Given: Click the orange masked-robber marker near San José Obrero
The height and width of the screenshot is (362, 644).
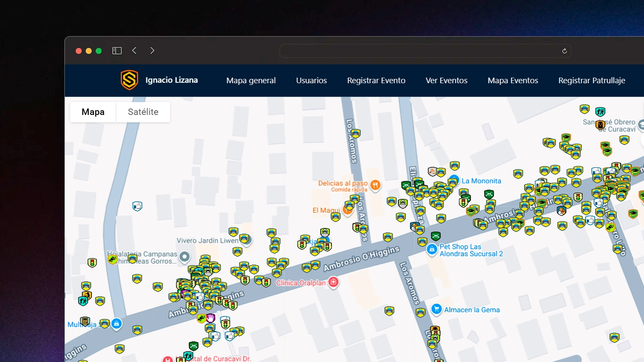Looking at the screenshot, I should [x=601, y=125].
